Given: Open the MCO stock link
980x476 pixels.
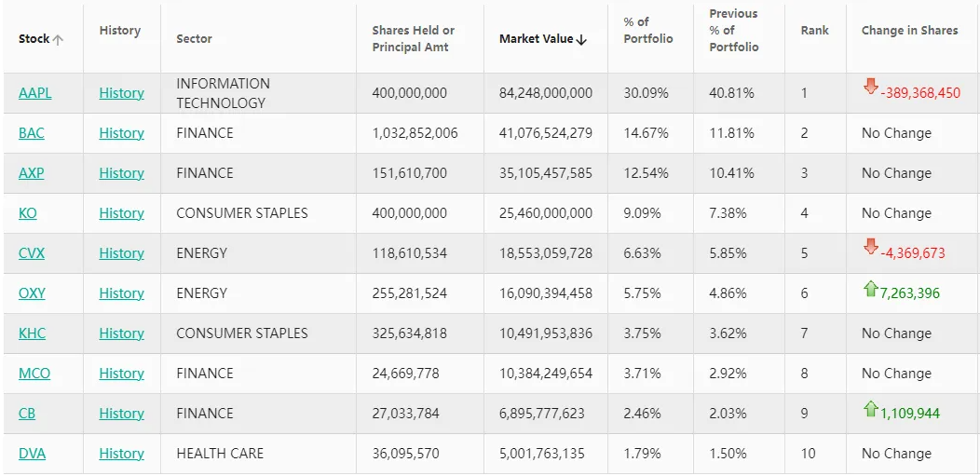Looking at the screenshot, I should point(34,374).
